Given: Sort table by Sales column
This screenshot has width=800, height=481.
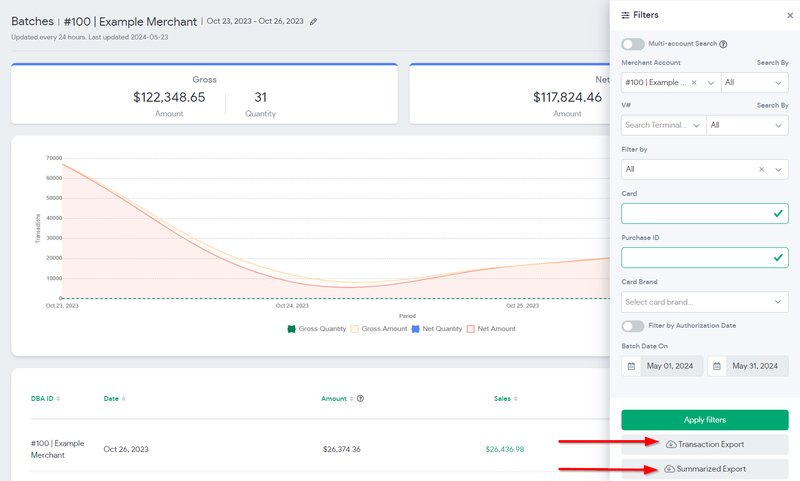Looking at the screenshot, I should click(505, 398).
